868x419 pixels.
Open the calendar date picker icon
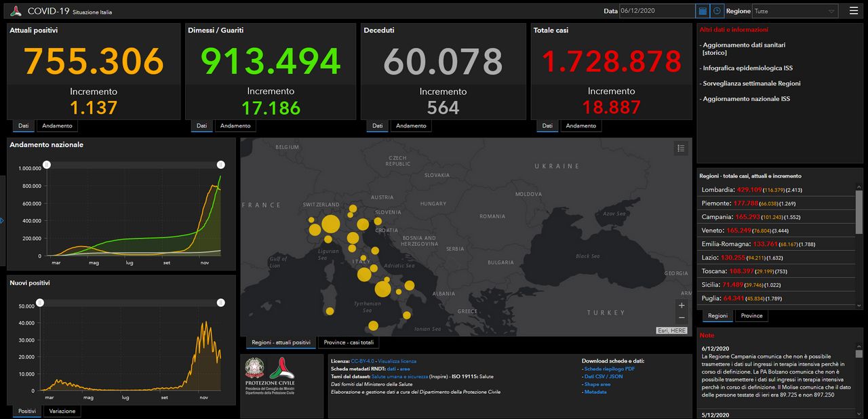pos(703,11)
